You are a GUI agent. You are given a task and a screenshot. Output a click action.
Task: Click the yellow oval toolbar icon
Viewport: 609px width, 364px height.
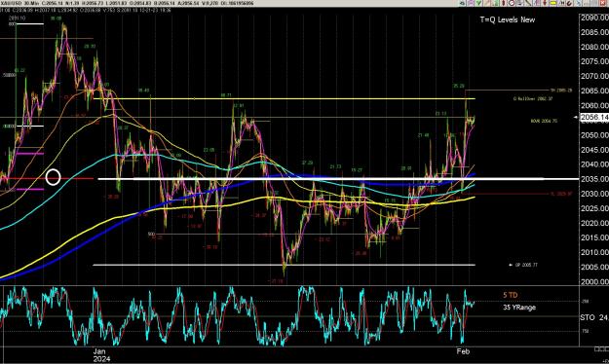coord(552,3)
